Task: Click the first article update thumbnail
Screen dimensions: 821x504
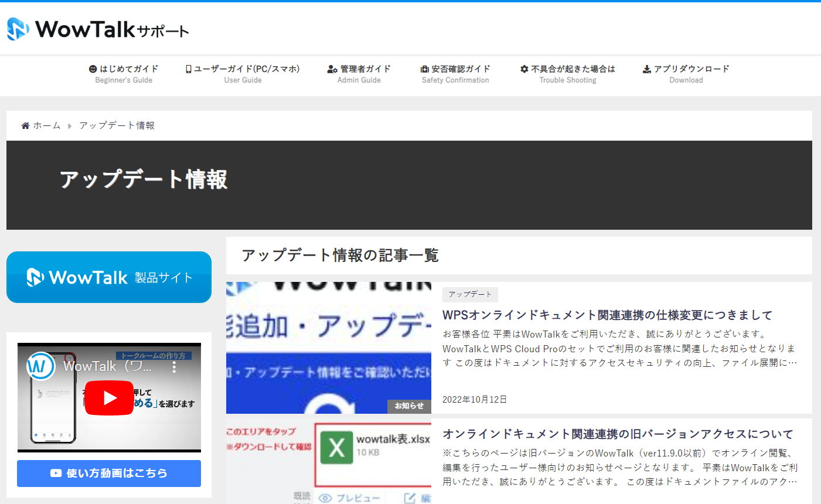Action: (x=329, y=348)
